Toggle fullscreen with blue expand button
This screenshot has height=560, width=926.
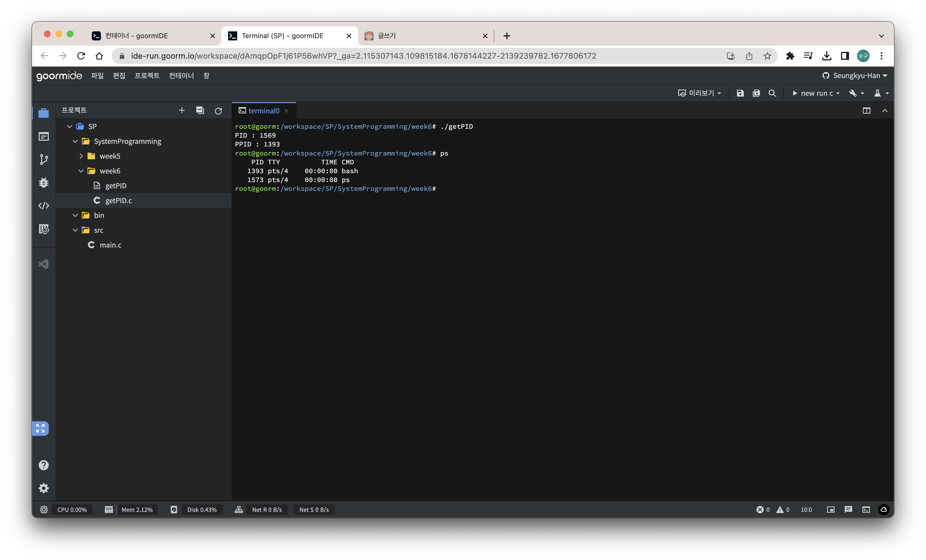click(40, 428)
